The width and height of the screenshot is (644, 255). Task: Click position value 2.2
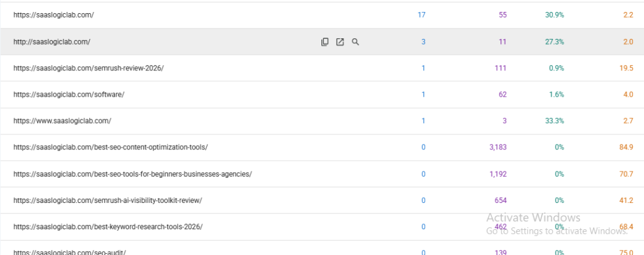pos(628,15)
